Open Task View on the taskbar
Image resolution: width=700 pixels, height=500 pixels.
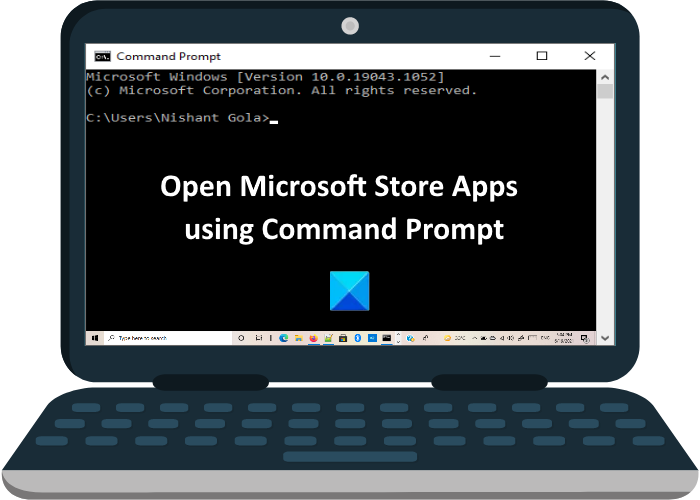click(259, 338)
